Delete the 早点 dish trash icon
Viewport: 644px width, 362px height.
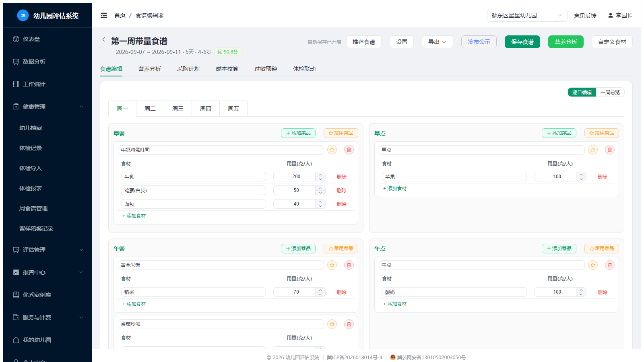[x=610, y=150]
